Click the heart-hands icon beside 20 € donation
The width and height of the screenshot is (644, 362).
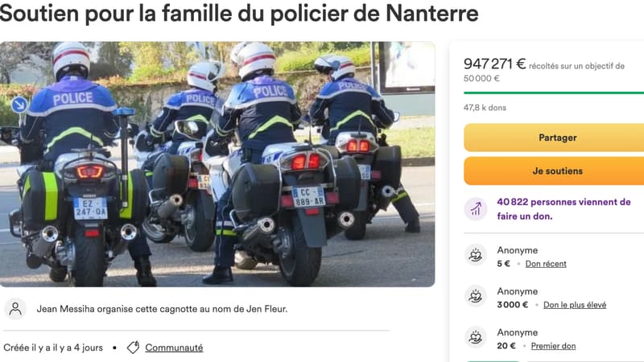[x=476, y=337]
